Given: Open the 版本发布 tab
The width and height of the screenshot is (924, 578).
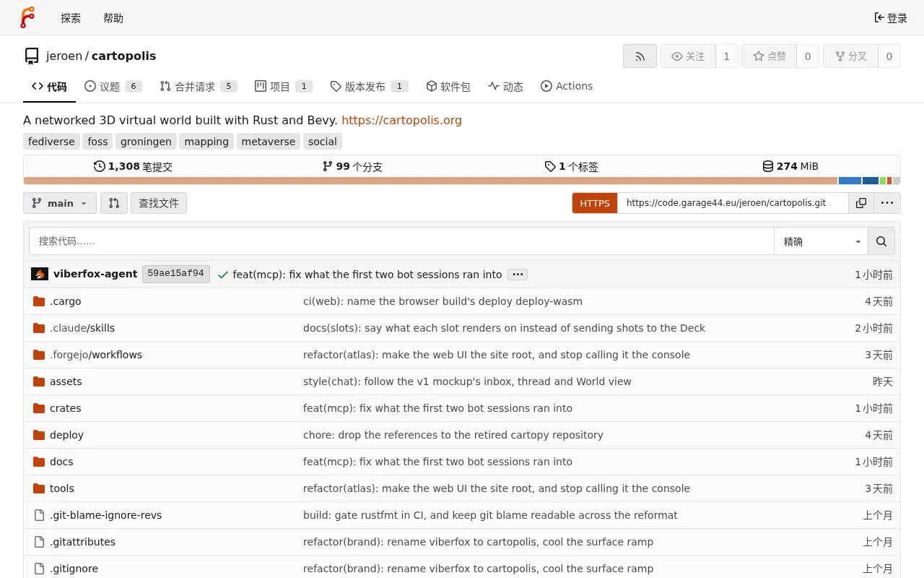Looking at the screenshot, I should pos(369,87).
